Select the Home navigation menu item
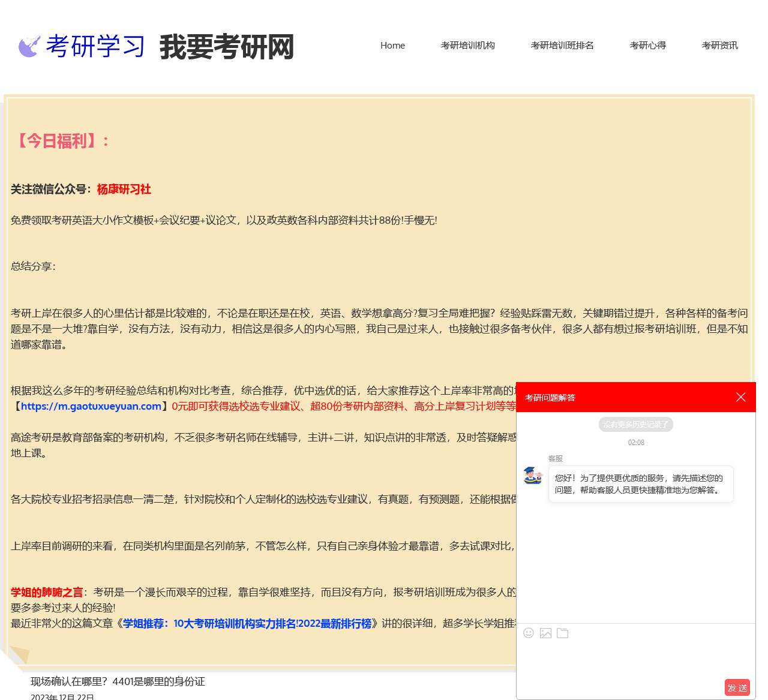The width and height of the screenshot is (768, 700). 392,45
